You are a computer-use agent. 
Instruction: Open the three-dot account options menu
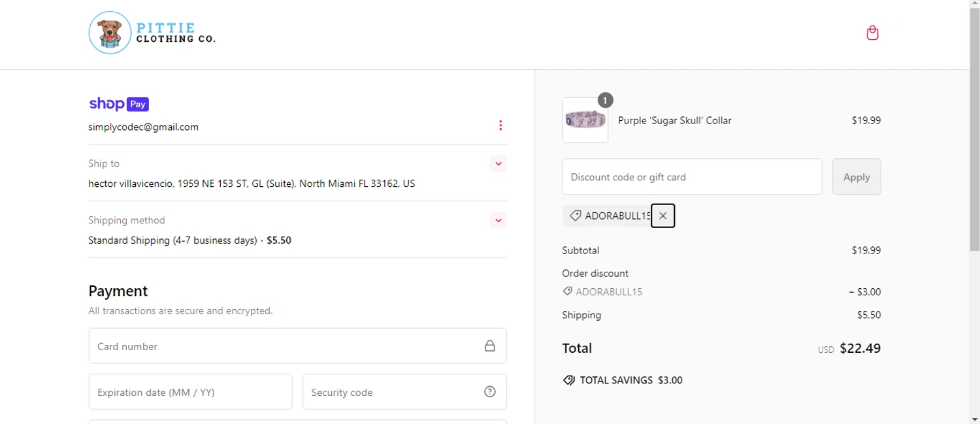[x=500, y=125]
